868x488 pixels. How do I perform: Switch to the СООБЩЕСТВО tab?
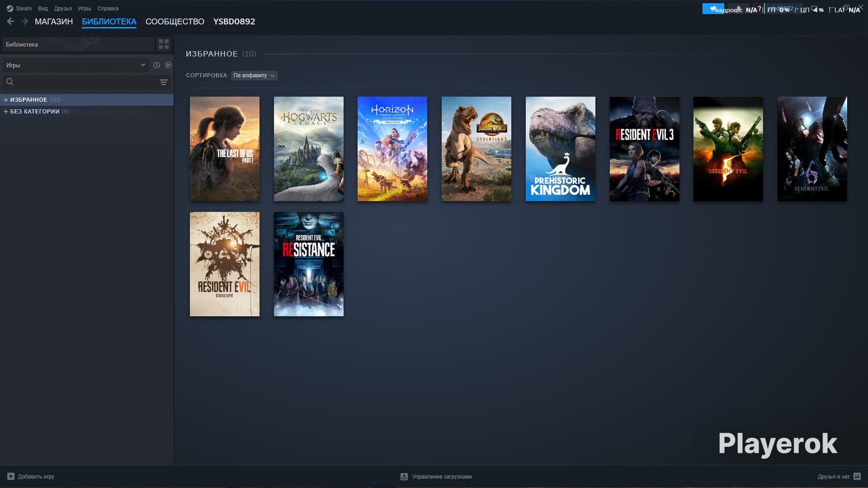(x=175, y=21)
